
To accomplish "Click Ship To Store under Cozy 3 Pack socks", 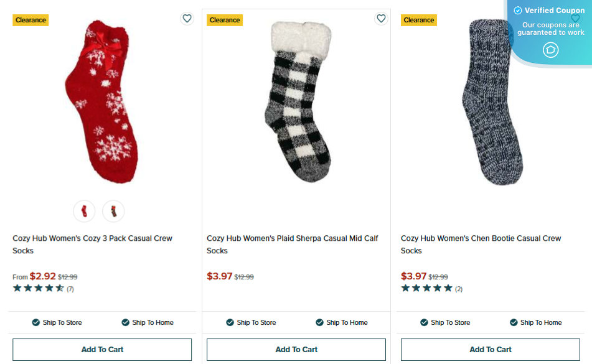I will [x=57, y=322].
